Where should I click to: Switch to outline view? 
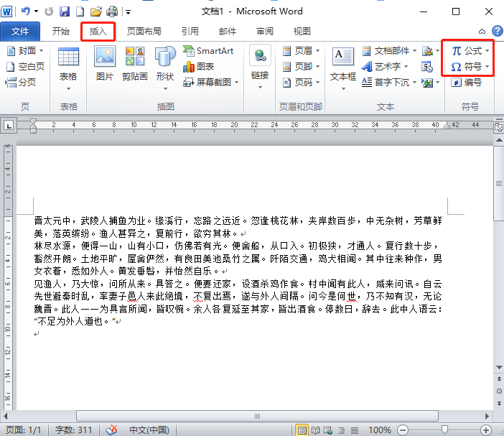pos(341,430)
